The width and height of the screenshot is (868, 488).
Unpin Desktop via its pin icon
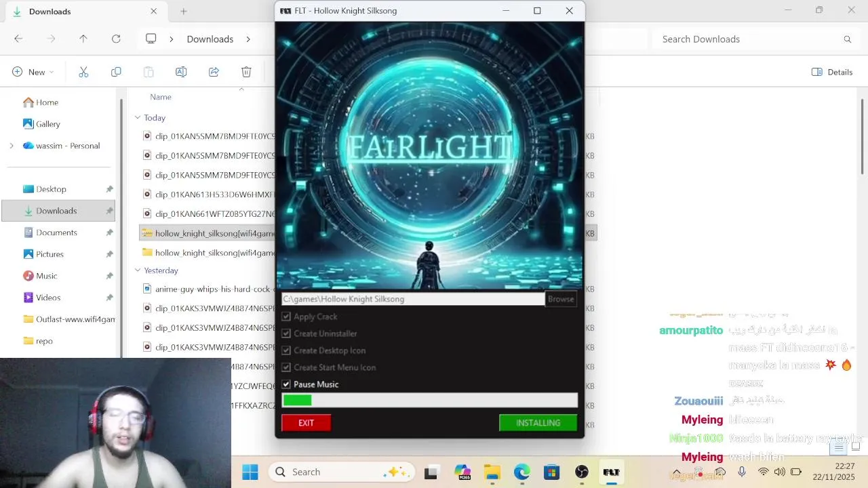click(109, 189)
